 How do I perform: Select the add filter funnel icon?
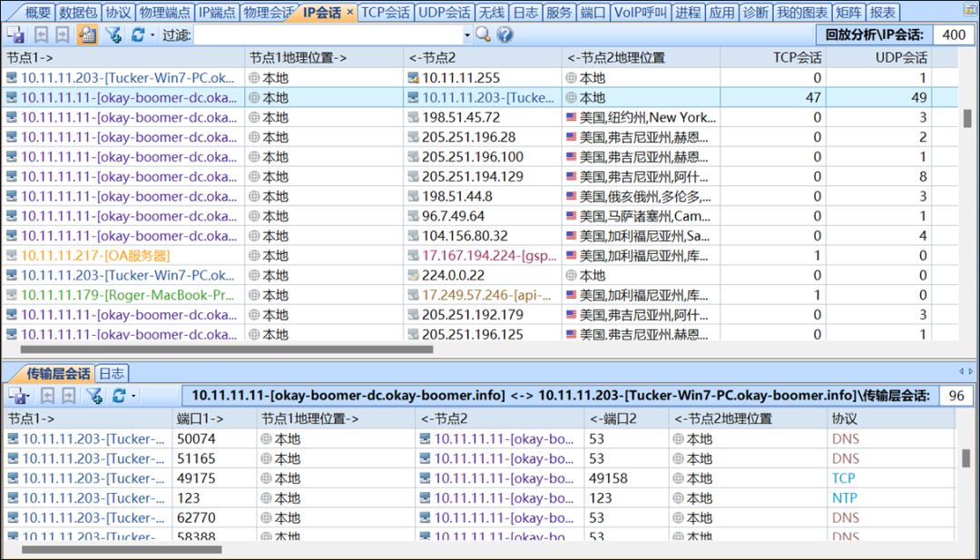click(x=113, y=34)
